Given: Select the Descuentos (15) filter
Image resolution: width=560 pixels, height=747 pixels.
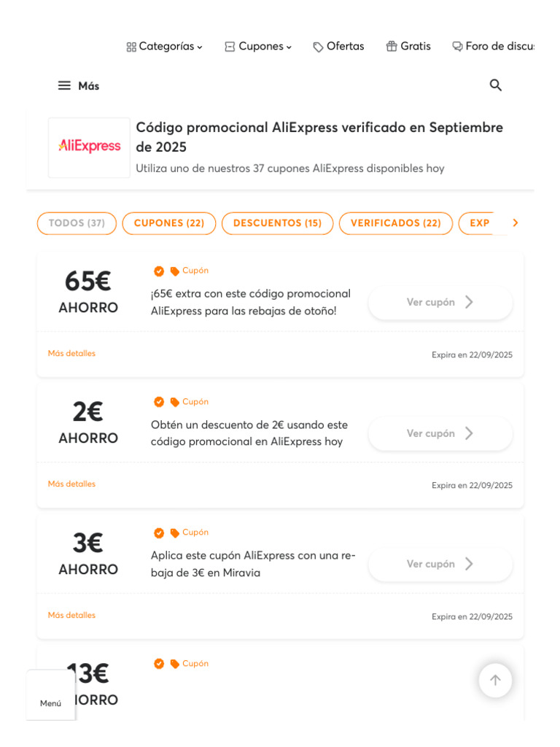Looking at the screenshot, I should [277, 223].
